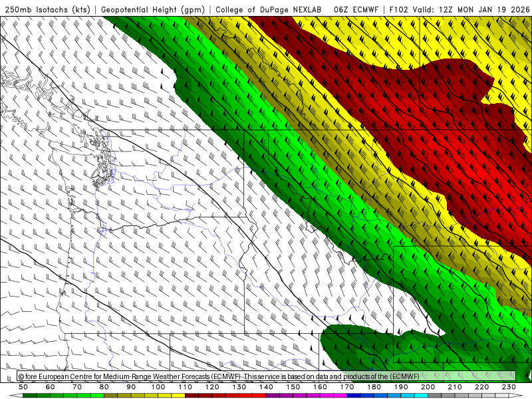
Task: Click the '140' value on the color scale
Action: coord(266,387)
